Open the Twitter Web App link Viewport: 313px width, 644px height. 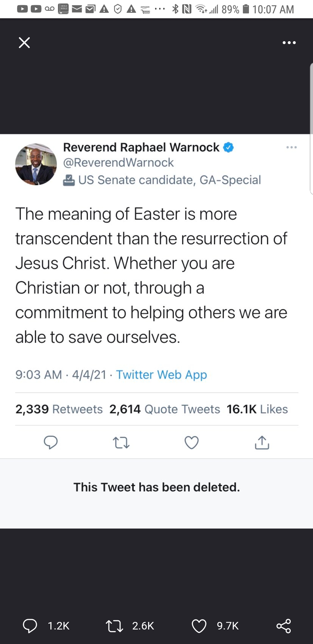click(161, 375)
